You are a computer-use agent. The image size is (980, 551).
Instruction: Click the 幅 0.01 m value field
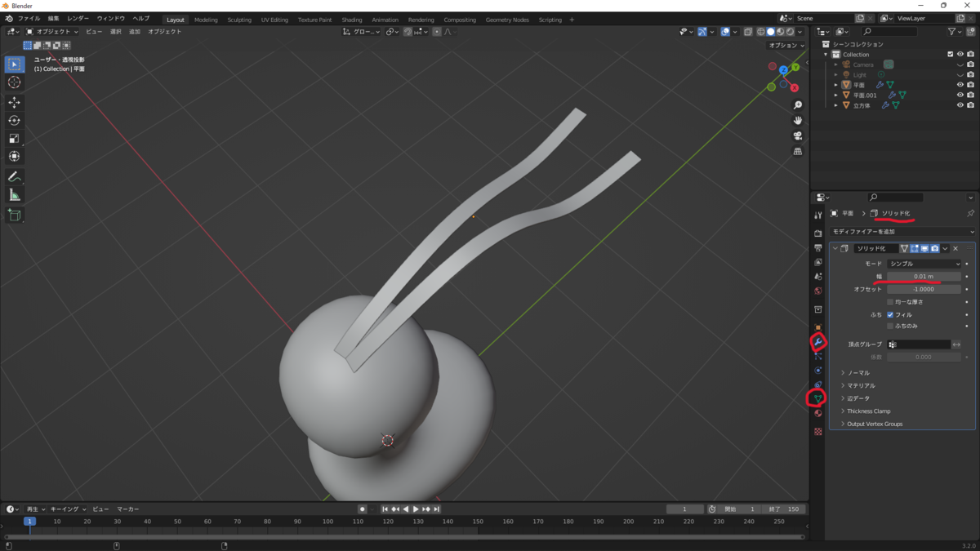[x=924, y=277]
